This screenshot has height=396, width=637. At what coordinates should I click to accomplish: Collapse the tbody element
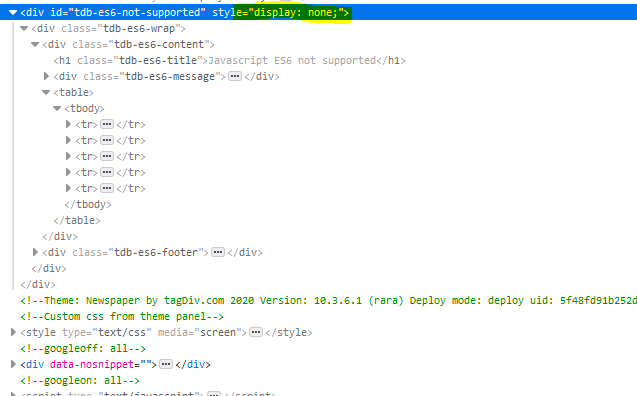click(57, 108)
